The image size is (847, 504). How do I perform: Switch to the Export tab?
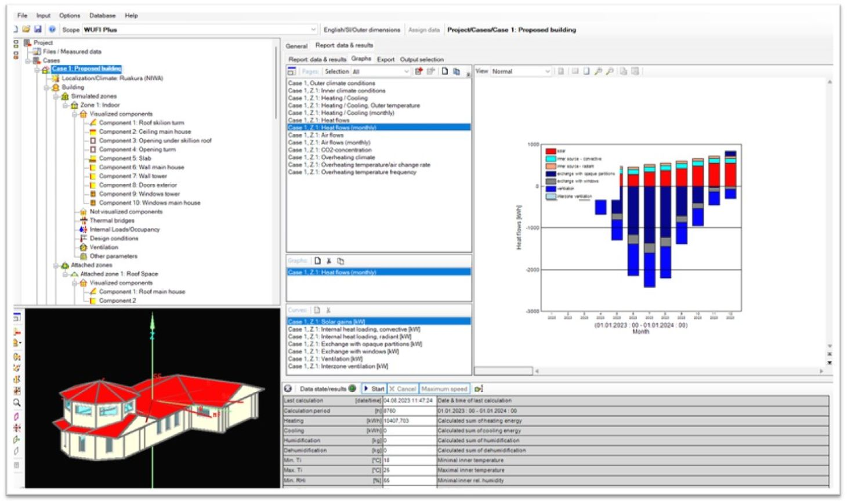coord(385,59)
